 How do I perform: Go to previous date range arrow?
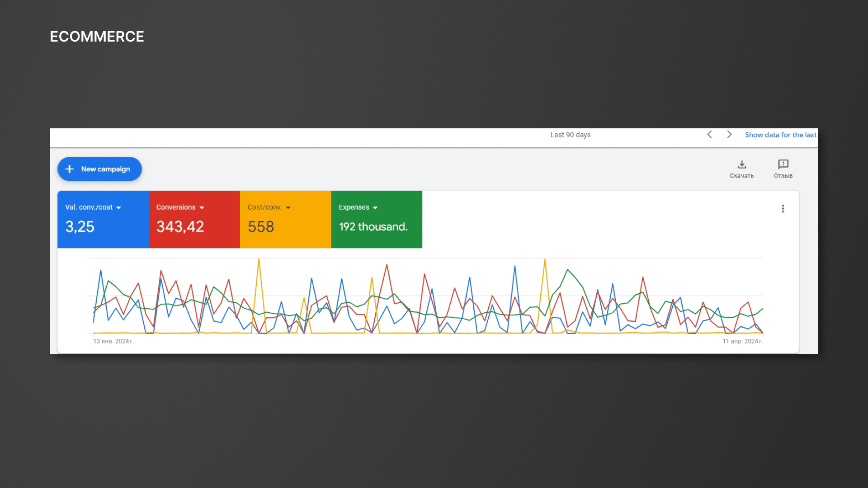coord(710,135)
